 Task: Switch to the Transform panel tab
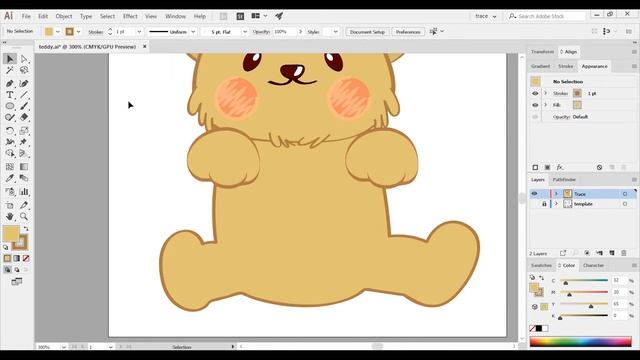[x=542, y=52]
